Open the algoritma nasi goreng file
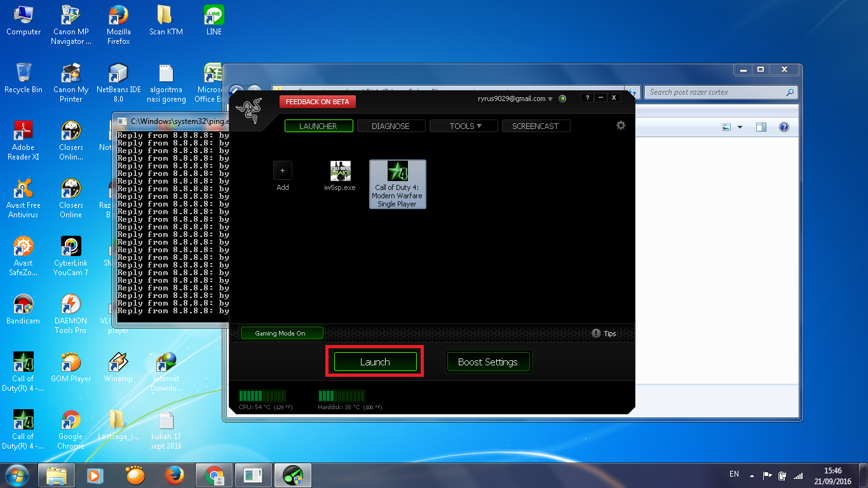This screenshot has height=488, width=868. [x=166, y=83]
